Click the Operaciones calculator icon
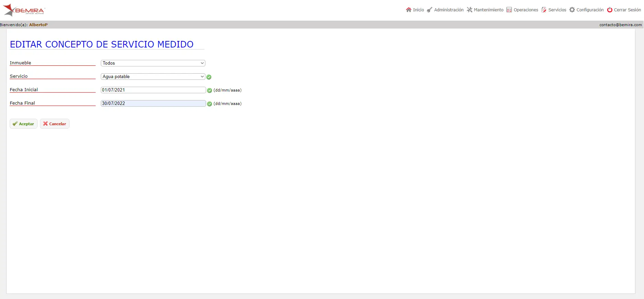Viewport: 644px width, 299px height. [x=509, y=10]
